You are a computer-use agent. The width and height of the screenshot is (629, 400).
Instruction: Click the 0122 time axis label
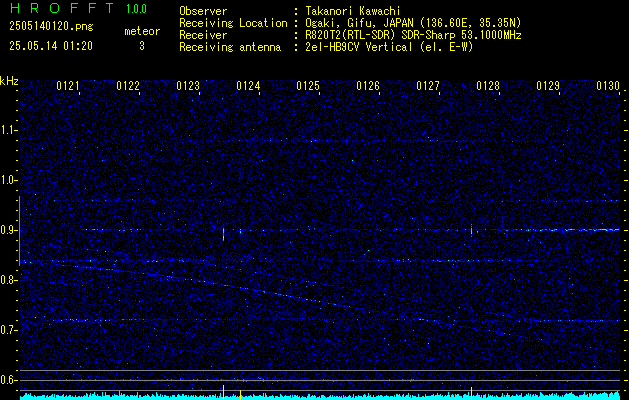[x=128, y=86]
